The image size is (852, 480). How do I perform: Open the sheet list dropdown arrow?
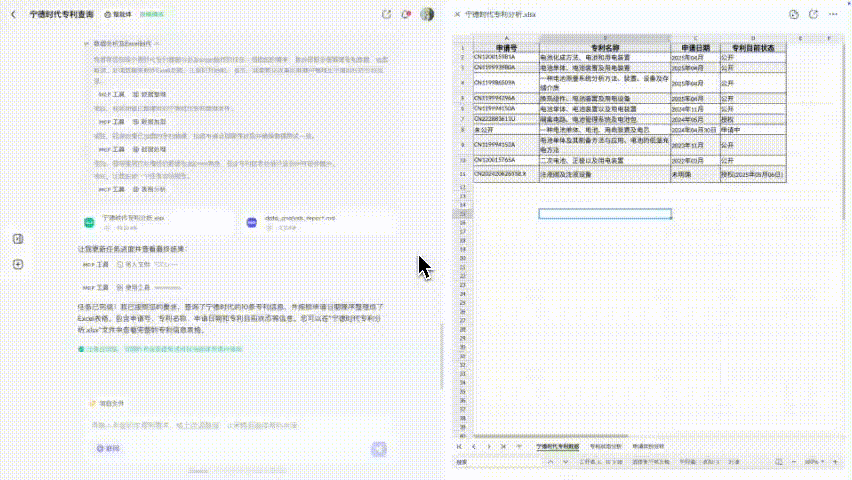(518, 446)
